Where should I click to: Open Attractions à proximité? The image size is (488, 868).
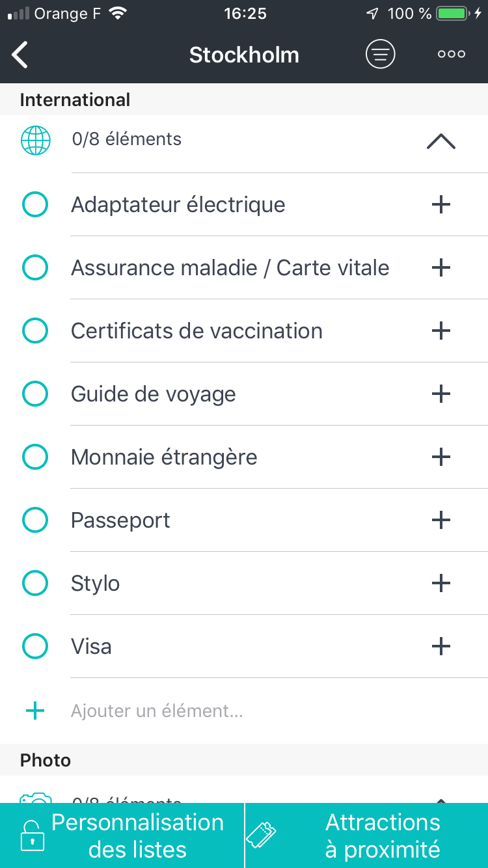click(x=367, y=835)
